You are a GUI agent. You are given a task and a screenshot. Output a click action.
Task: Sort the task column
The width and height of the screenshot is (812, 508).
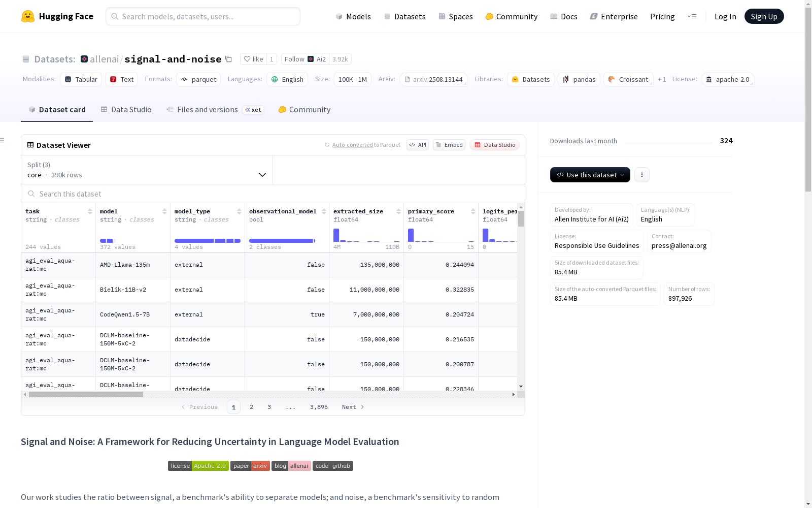click(x=90, y=211)
